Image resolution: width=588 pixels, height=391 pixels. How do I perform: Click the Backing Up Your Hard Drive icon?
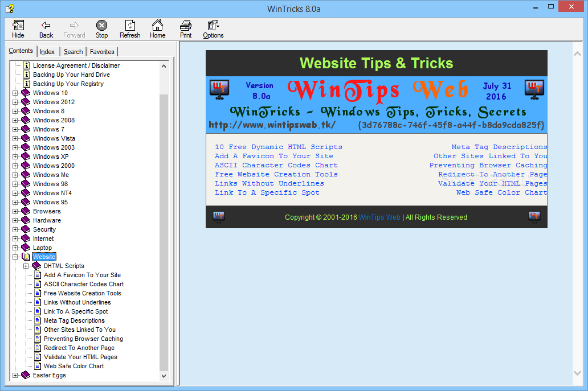(x=27, y=75)
